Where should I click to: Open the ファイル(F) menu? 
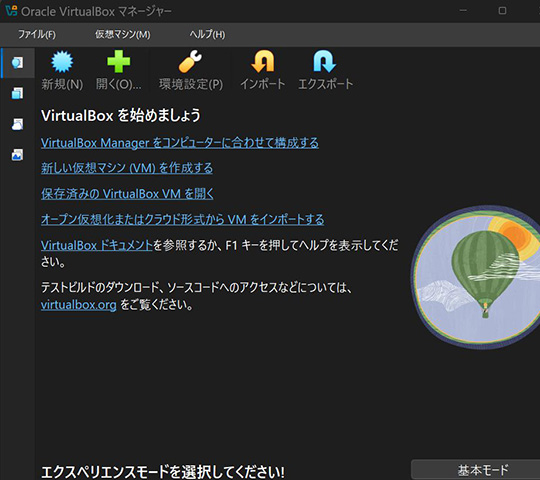(37, 34)
